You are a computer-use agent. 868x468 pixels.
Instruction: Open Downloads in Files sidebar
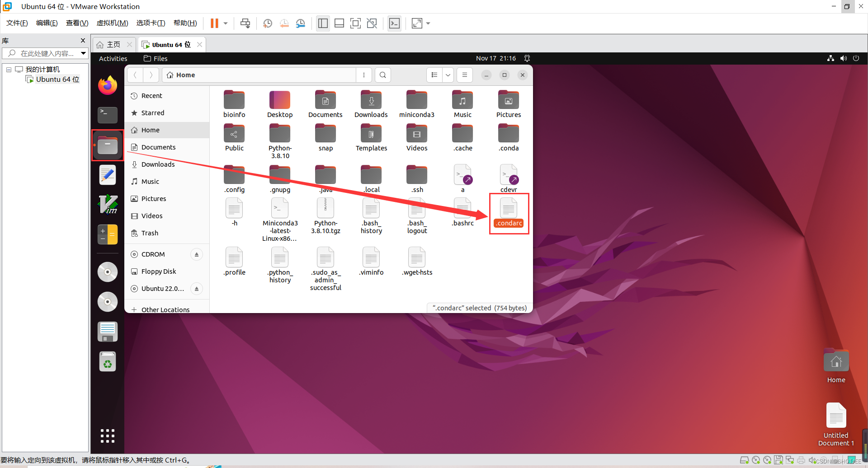(x=167, y=164)
